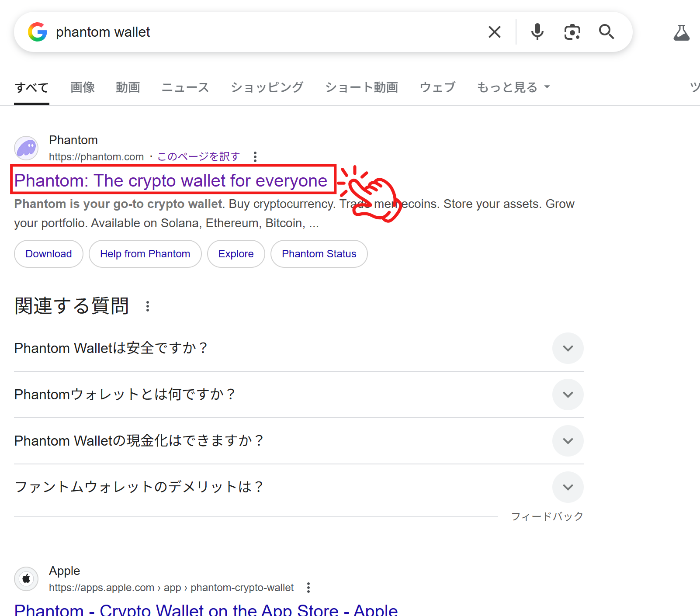The height and width of the screenshot is (616, 700).
Task: Open Phantom: The crypto wallet for everyone
Action: [x=171, y=180]
